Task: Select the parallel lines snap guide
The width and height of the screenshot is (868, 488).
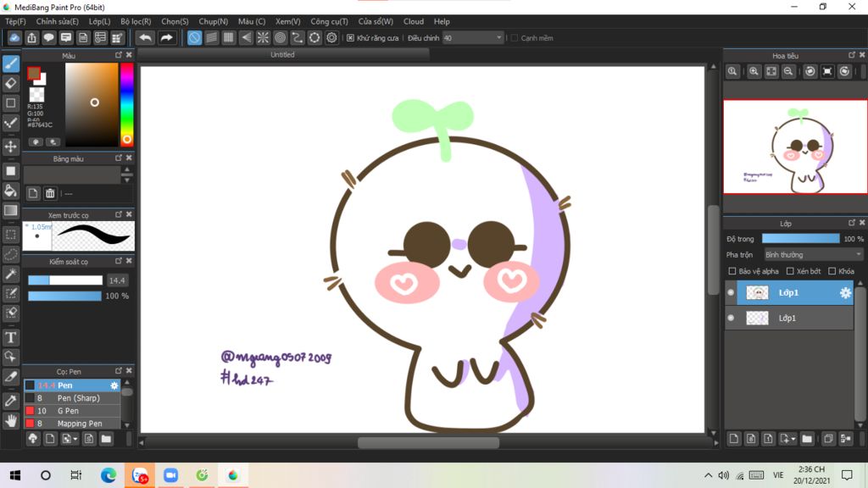Action: pos(211,37)
